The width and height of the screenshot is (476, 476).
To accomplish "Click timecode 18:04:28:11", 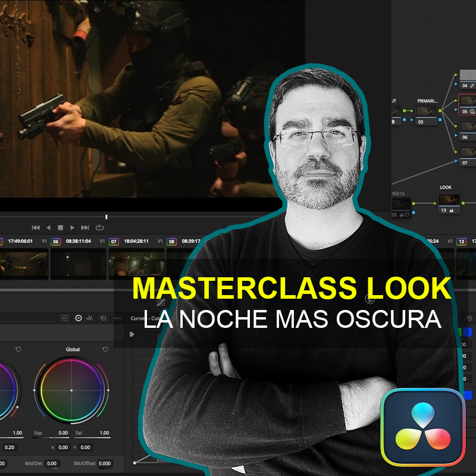I will 136,241.
